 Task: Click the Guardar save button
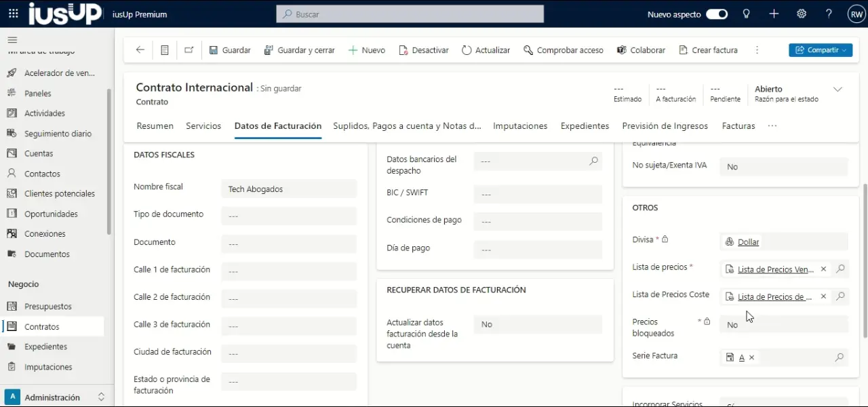[x=230, y=50]
